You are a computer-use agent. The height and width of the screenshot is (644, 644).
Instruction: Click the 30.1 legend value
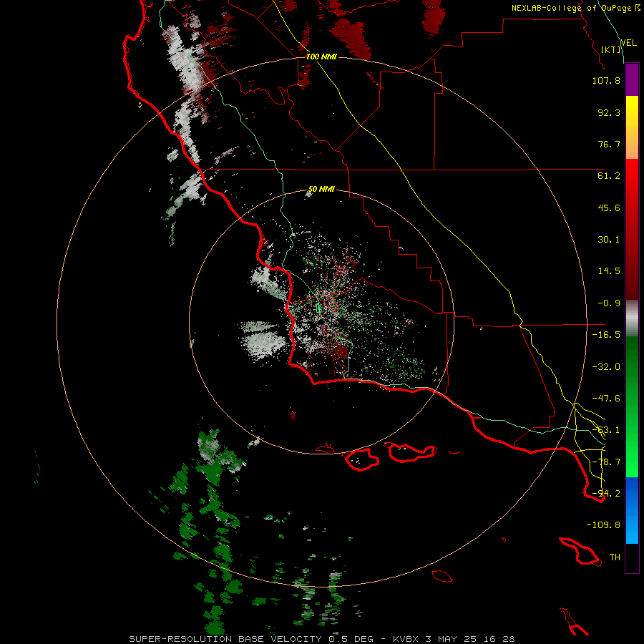pos(609,240)
